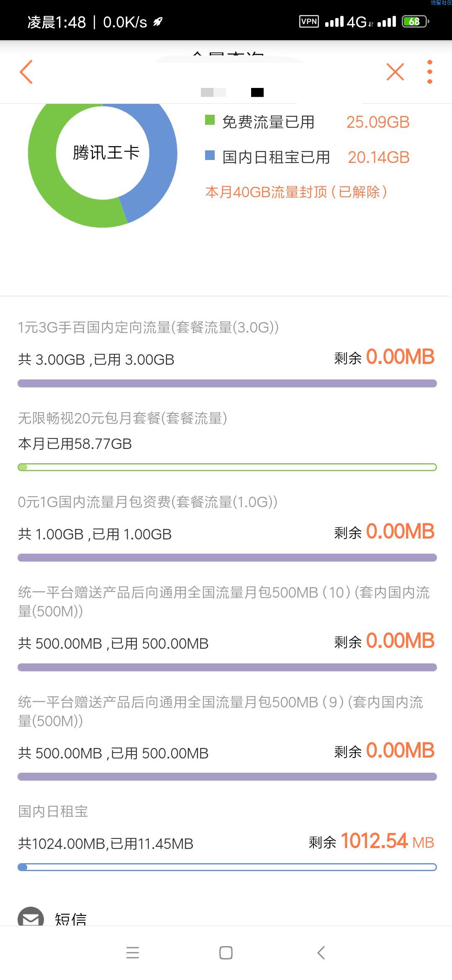Tap the Android back navigation chevron
452x980 pixels.
(321, 953)
